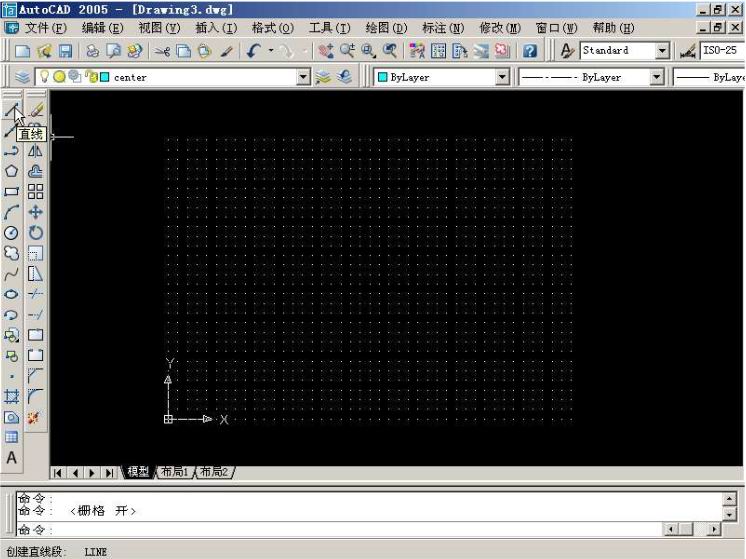Viewport: 746px width, 559px height.
Task: Select the Arc draw tool
Action: pos(11,212)
